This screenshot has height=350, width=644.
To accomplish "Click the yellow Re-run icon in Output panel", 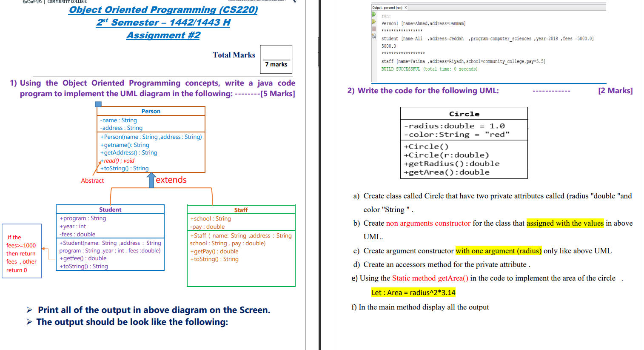I will 374,21.
